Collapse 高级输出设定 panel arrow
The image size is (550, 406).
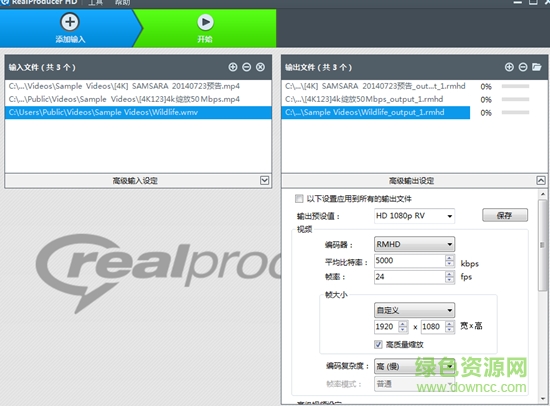[541, 180]
